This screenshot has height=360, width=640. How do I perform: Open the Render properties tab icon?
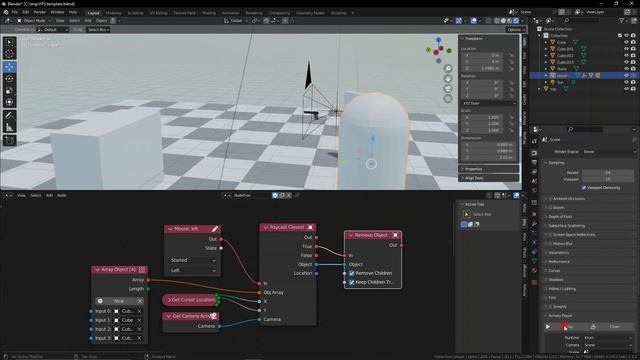(534, 153)
